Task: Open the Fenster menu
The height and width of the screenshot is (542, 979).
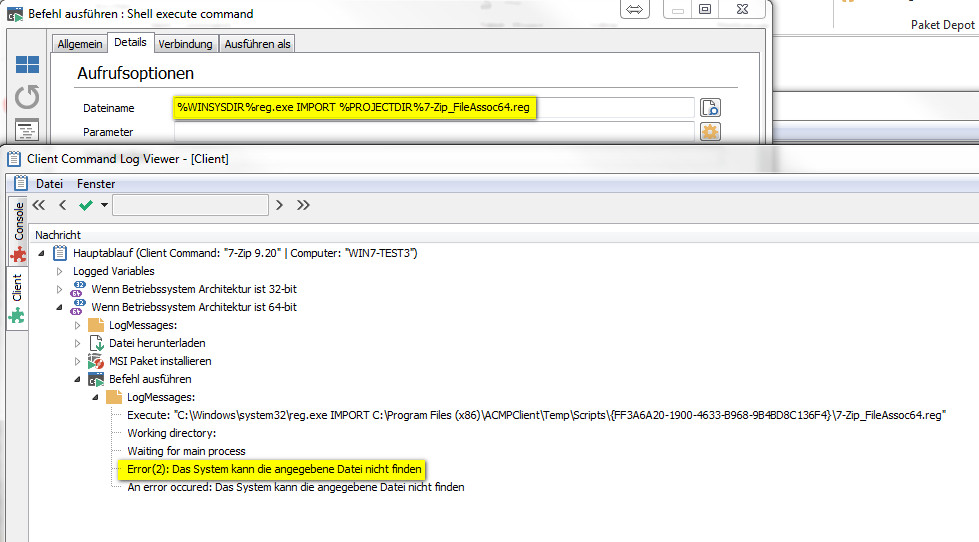Action: [96, 184]
